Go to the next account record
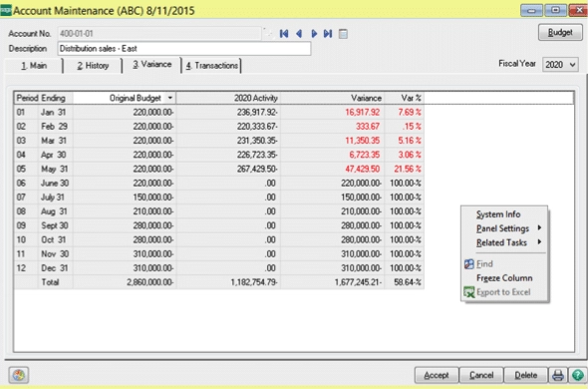Viewport: 588px width, 389px height. click(x=314, y=34)
